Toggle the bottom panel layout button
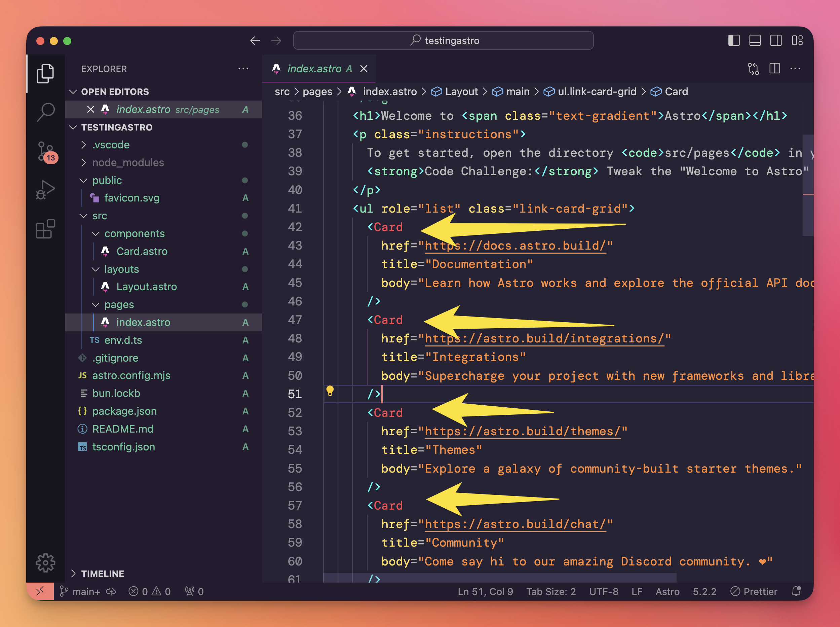Image resolution: width=840 pixels, height=627 pixels. [755, 40]
